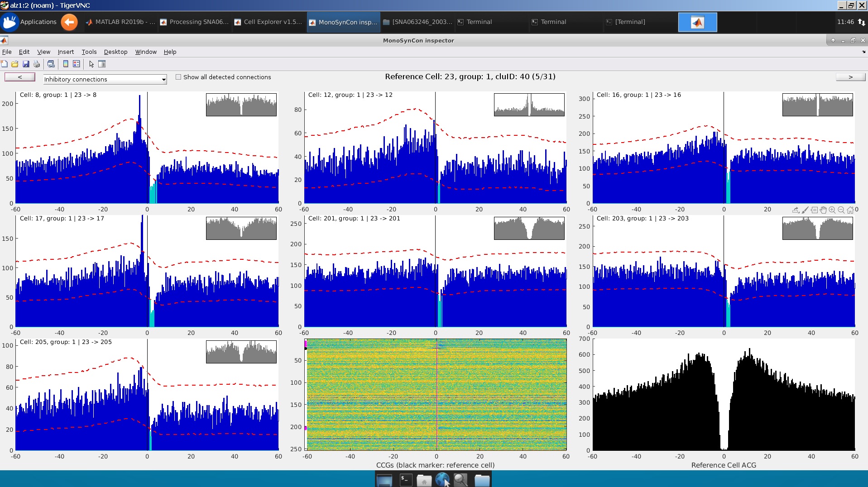Open the Tools menu
This screenshot has height=487, width=868.
89,52
